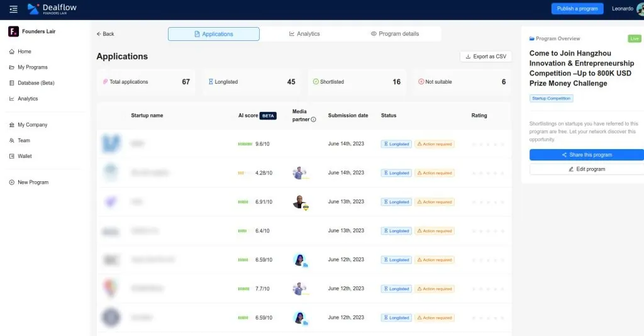Click media partner avatar in 6.91/10 row
The width and height of the screenshot is (644, 336).
(300, 202)
